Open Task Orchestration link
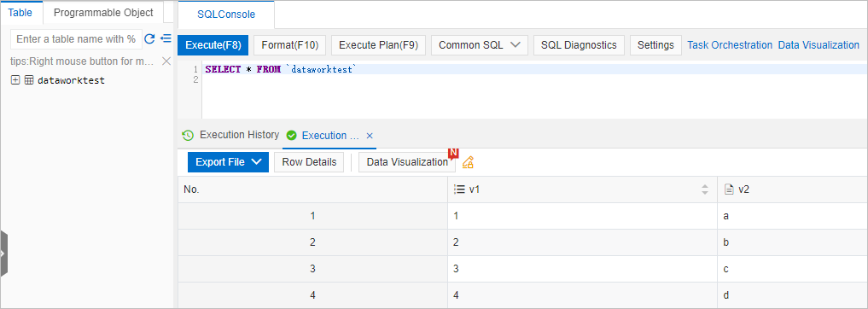This screenshot has width=868, height=309. click(730, 45)
